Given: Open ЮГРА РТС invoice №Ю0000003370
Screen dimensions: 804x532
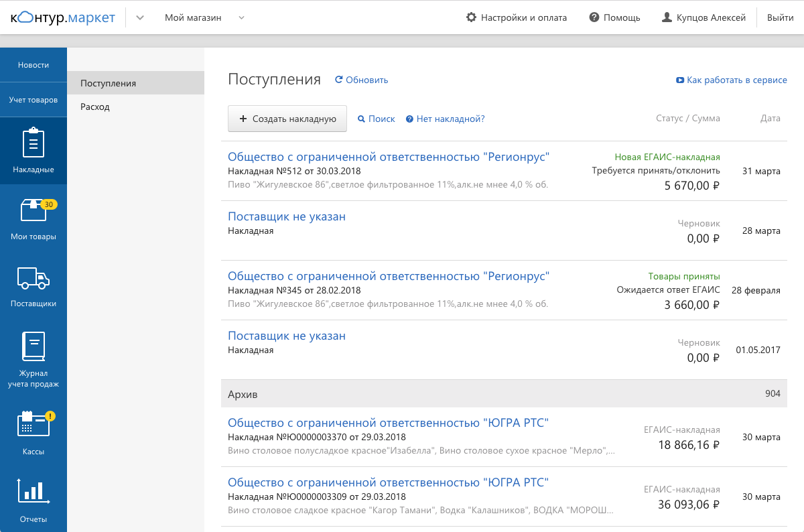Looking at the screenshot, I should click(x=389, y=423).
